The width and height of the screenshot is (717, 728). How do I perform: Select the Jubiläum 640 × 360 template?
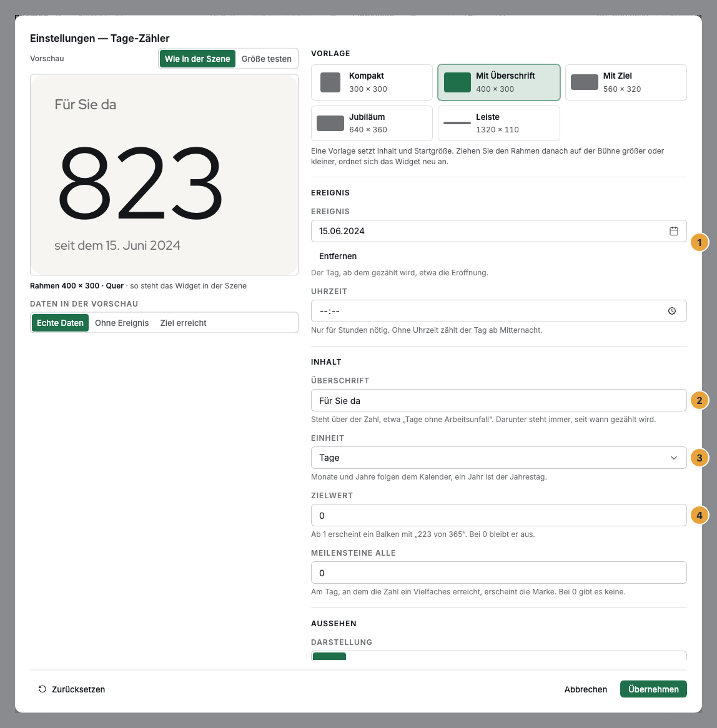(x=372, y=123)
